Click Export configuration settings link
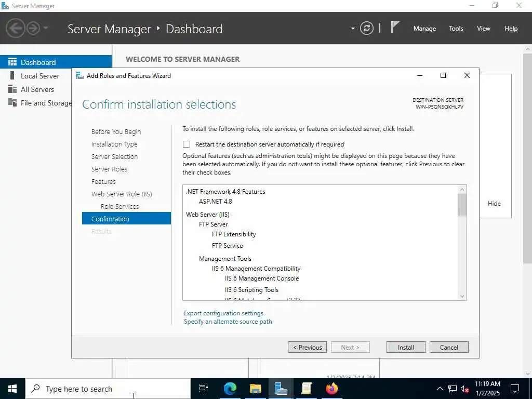The height and width of the screenshot is (399, 532). click(x=223, y=313)
